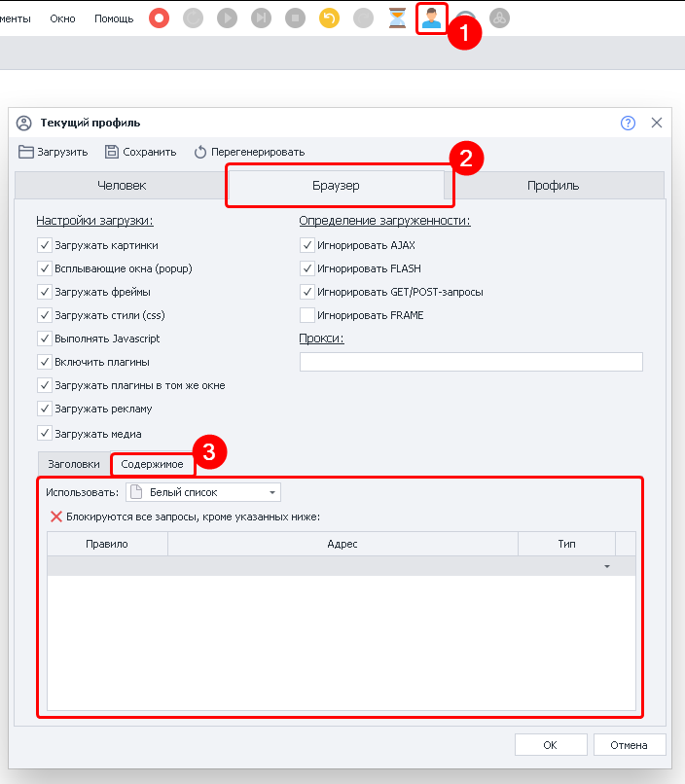Expand the dropdown arrow in rules table row
This screenshot has width=685, height=784.
coord(607,566)
